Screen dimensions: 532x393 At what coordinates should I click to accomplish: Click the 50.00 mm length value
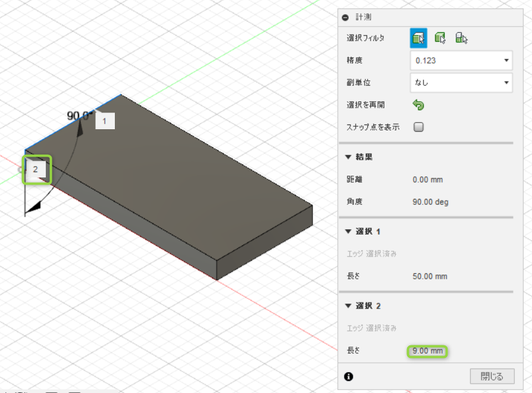430,276
